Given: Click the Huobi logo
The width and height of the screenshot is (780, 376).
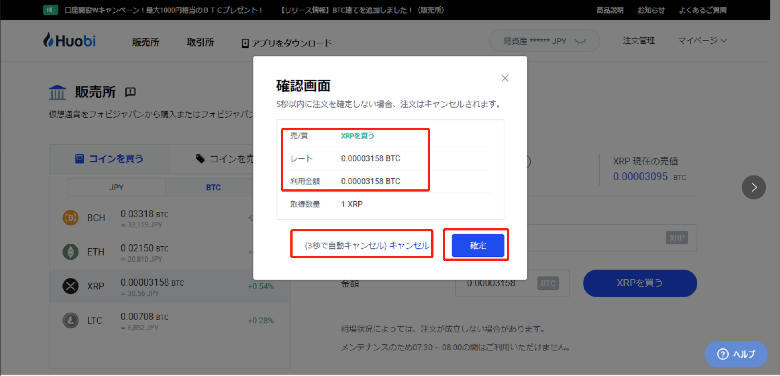Looking at the screenshot, I should [x=70, y=40].
